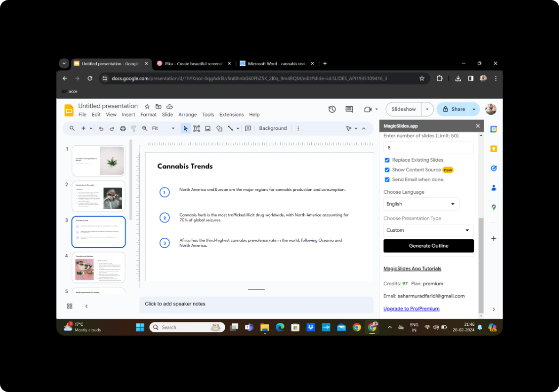The image size is (559, 392).
Task: Click the taskbar Search box
Action: (x=187, y=328)
